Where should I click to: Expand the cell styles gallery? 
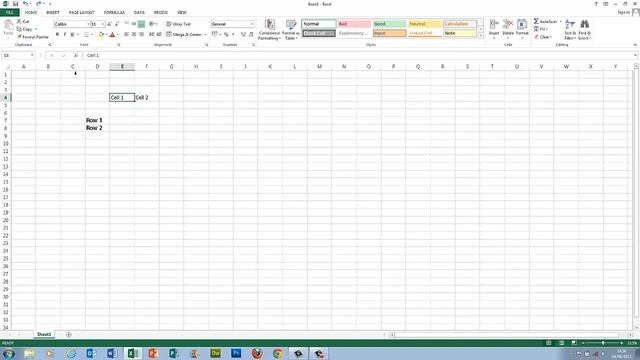point(480,36)
